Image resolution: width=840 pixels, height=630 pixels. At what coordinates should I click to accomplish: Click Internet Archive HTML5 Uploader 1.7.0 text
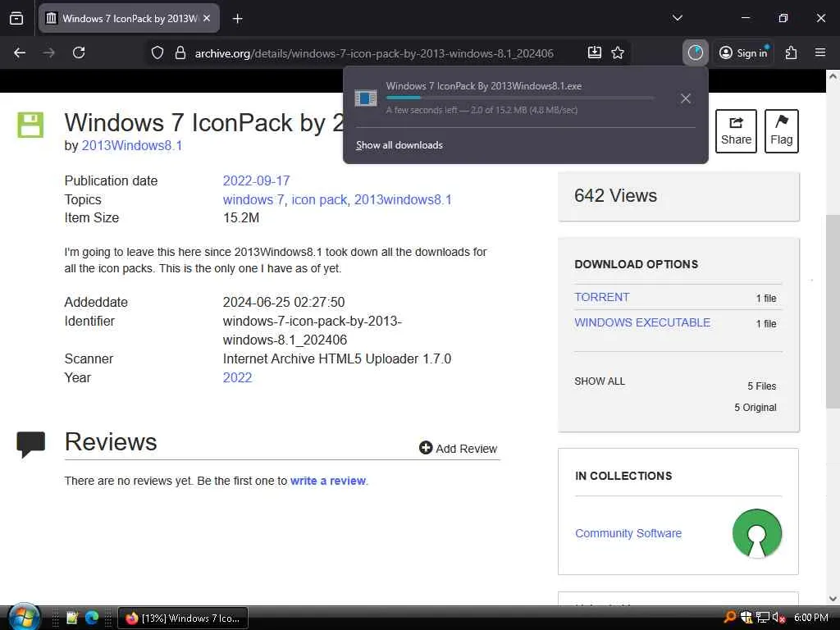click(337, 359)
